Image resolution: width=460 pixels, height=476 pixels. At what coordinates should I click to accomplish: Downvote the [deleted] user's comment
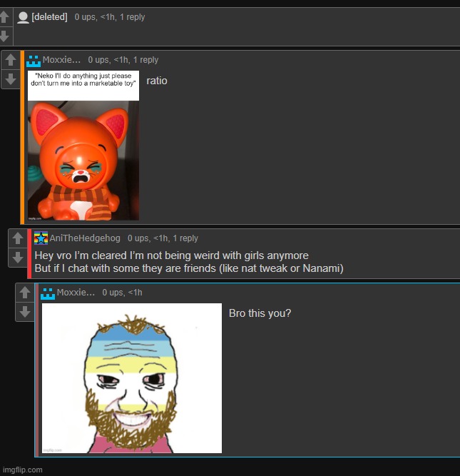tap(4, 36)
